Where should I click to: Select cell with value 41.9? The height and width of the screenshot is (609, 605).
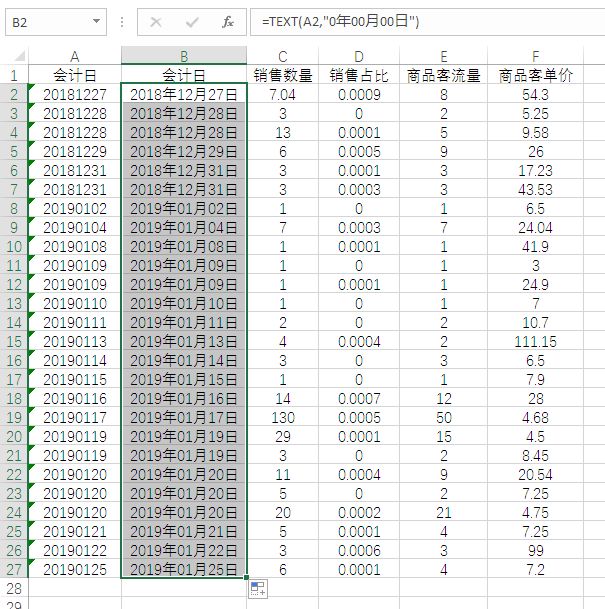tap(535, 246)
